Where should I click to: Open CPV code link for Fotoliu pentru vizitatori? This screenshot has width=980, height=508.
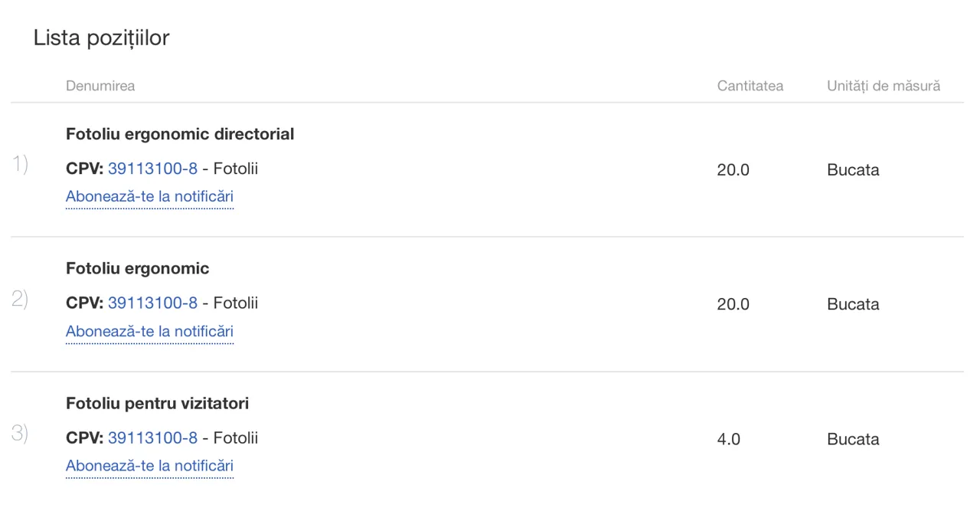[x=152, y=438]
